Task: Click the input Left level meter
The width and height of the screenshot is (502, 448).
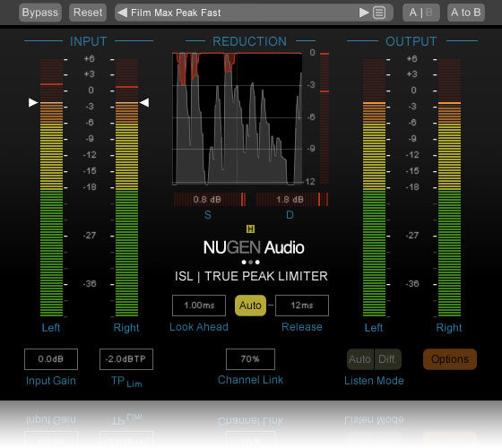Action: pos(52,188)
